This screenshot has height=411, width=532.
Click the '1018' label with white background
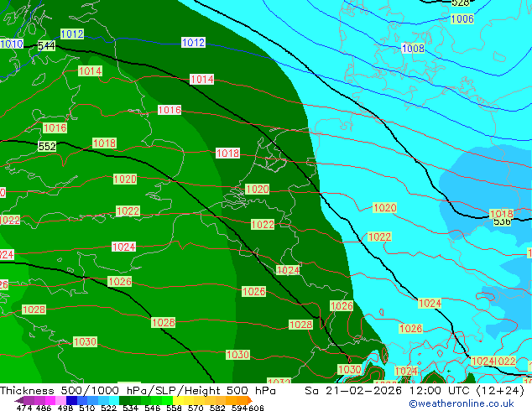coord(227,153)
